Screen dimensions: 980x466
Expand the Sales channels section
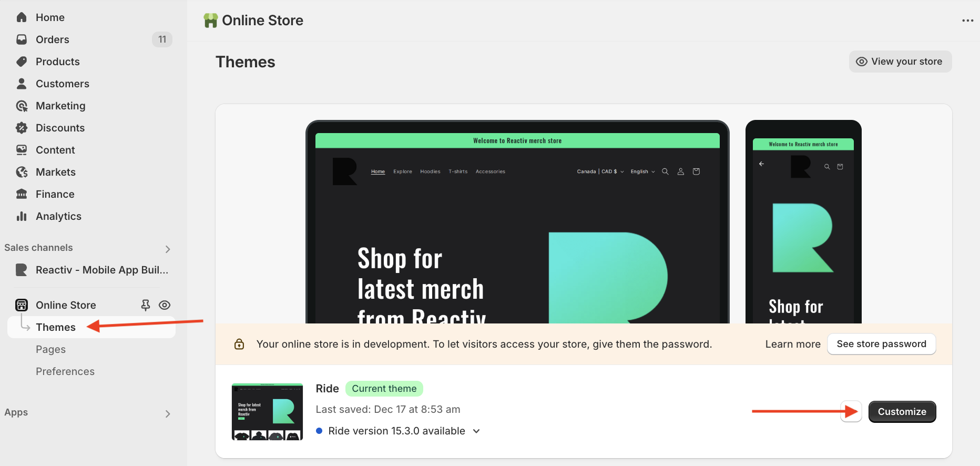168,249
